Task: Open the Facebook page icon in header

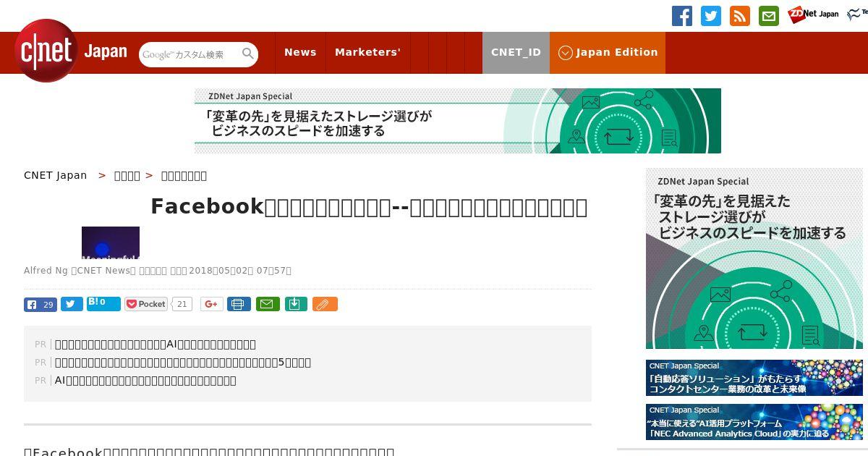Action: [x=681, y=16]
